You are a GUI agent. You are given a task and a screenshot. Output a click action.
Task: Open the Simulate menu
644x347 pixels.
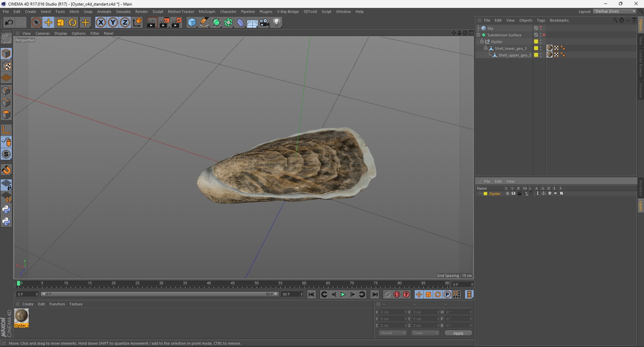click(x=123, y=11)
